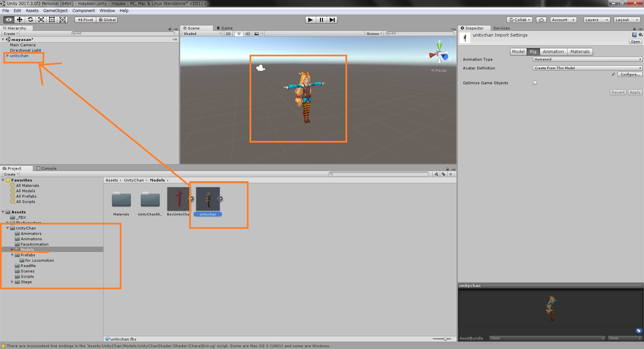Enable Optimize Game Objects checkbox
644x349 pixels.
(535, 83)
